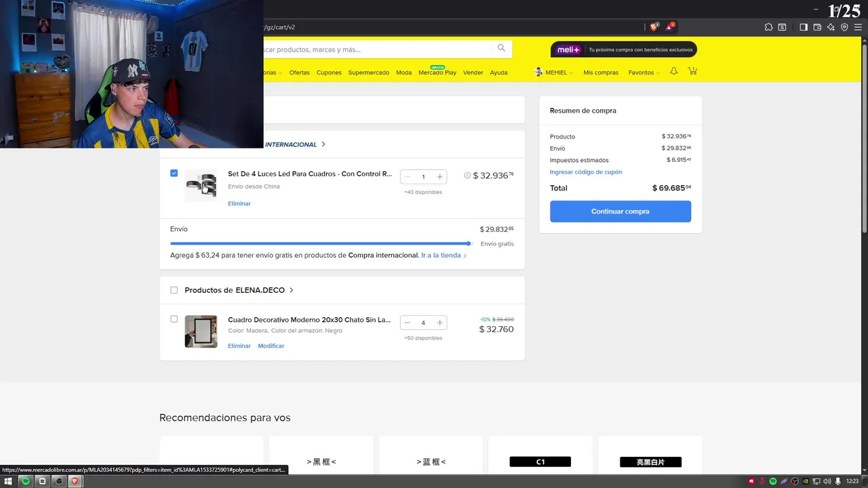The image size is (868, 488).
Task: Click the NVIDIA tray icon
Action: coord(806,481)
